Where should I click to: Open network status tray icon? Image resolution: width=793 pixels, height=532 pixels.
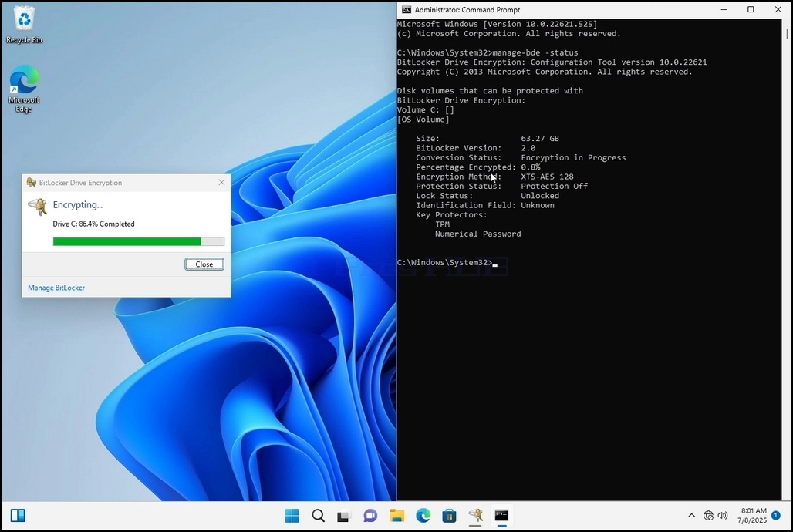click(708, 515)
